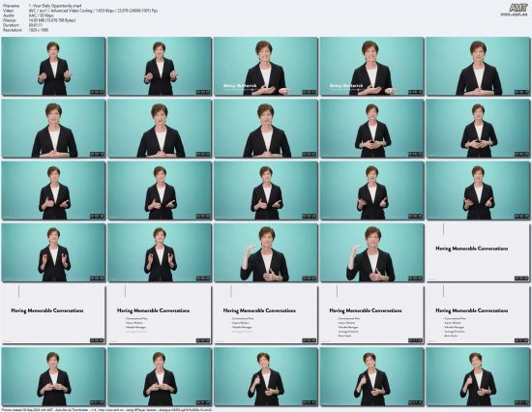Select the last slide frame with five bullet points

(478, 314)
